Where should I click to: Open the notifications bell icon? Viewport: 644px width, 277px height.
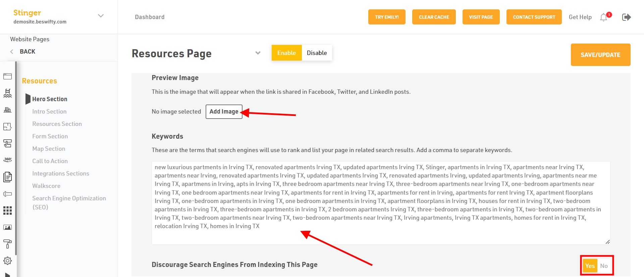tap(603, 17)
